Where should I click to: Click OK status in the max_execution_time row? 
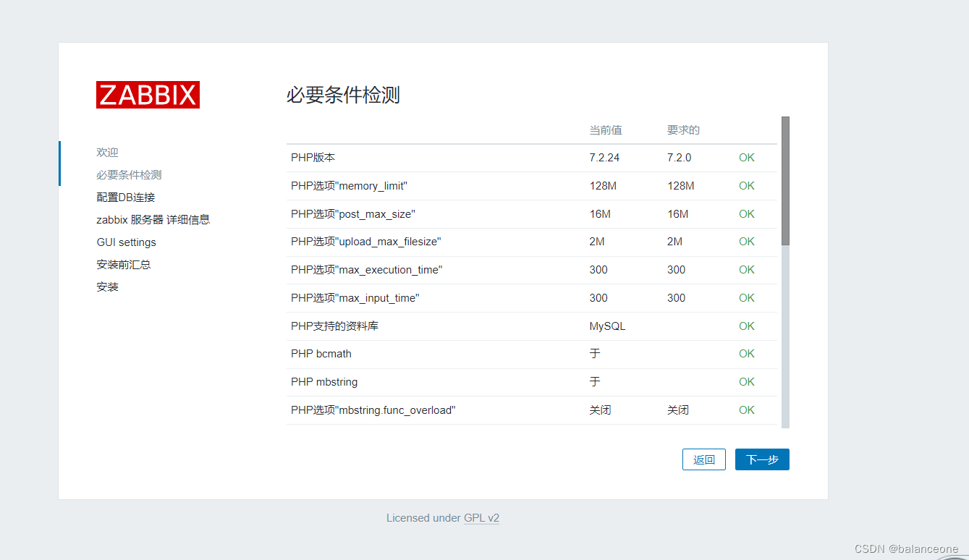(x=747, y=270)
